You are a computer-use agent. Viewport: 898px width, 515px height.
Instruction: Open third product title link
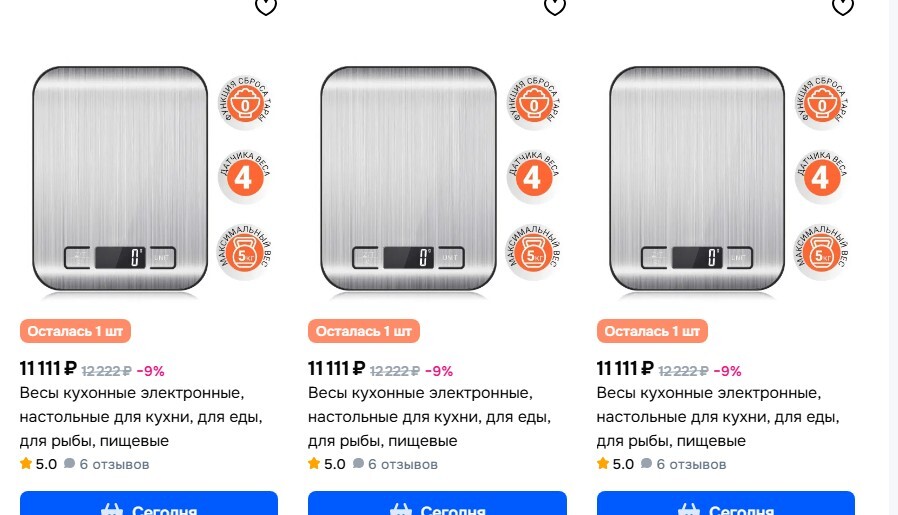click(x=718, y=416)
